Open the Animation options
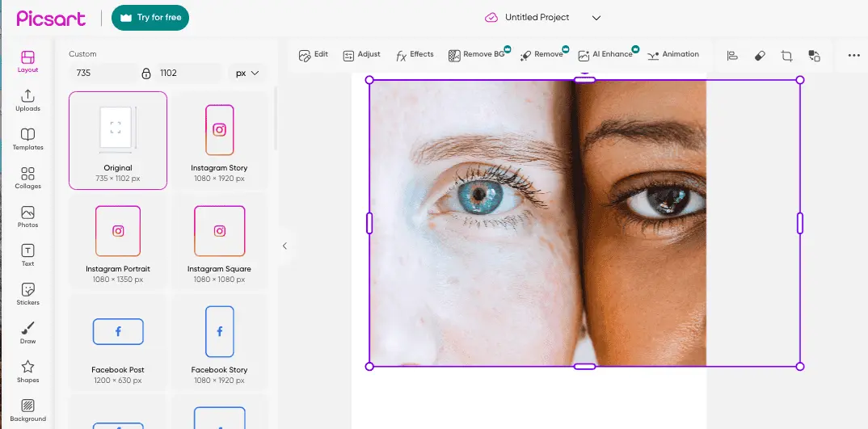The height and width of the screenshot is (429, 868). [673, 55]
